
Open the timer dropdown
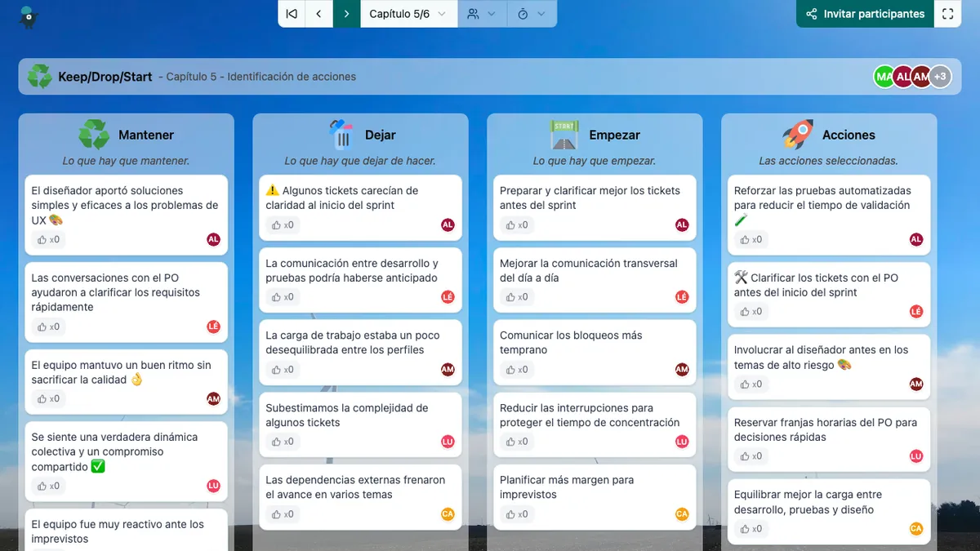click(x=532, y=14)
